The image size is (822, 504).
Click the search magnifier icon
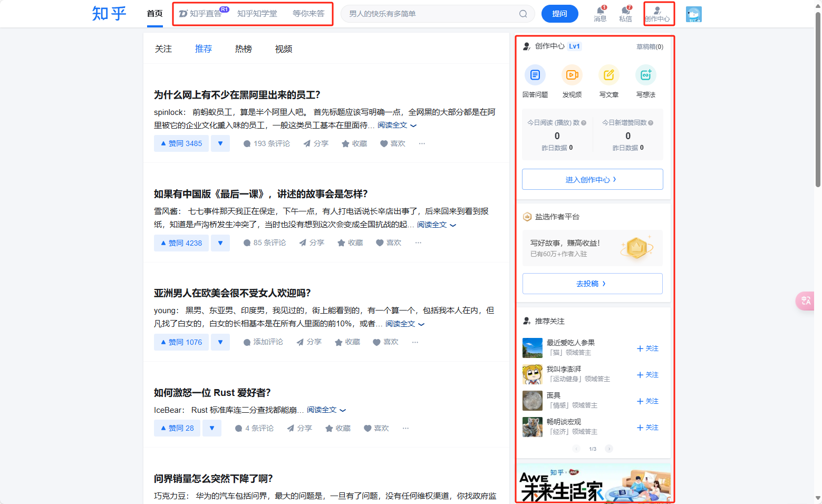tap(523, 14)
